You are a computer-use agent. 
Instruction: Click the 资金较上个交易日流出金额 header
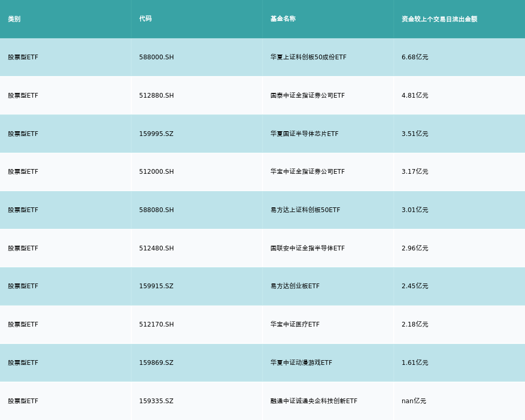tap(439, 19)
